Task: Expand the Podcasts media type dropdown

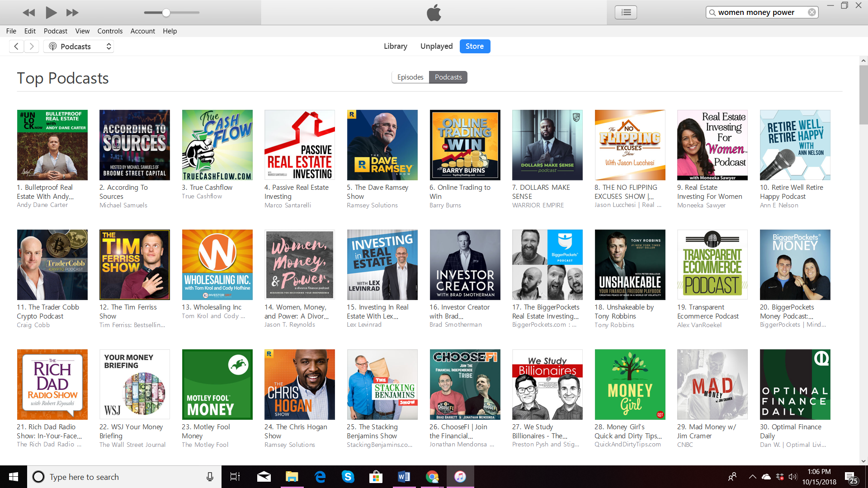Action: tap(79, 46)
